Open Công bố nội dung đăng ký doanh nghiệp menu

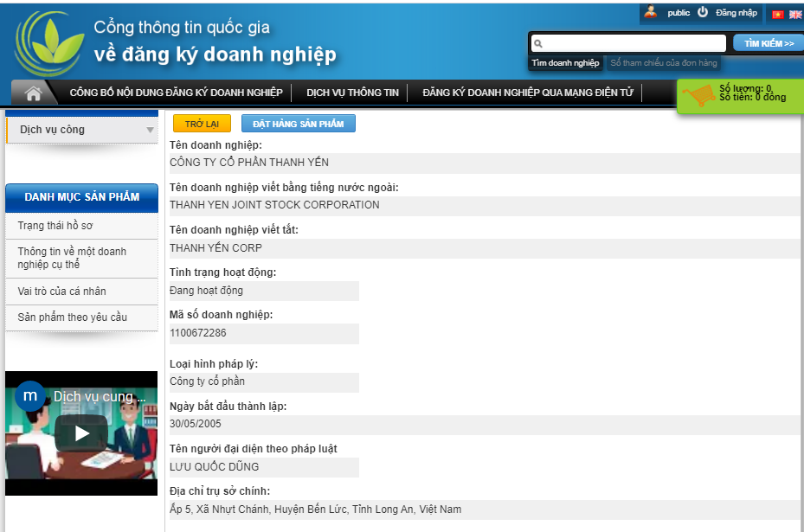click(176, 93)
